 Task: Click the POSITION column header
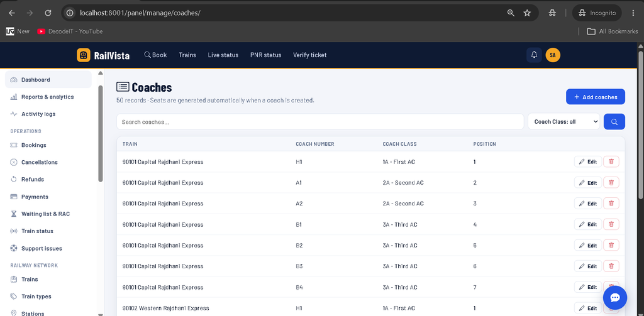coord(485,144)
